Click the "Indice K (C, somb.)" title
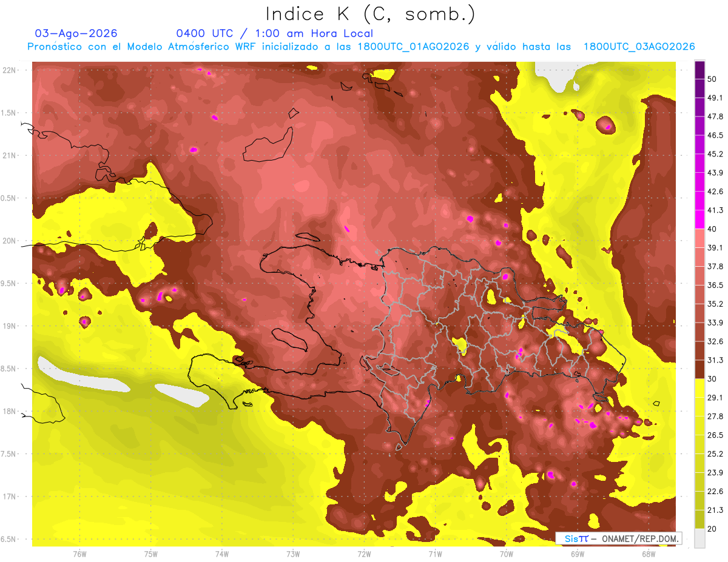728x562 pixels. click(371, 14)
